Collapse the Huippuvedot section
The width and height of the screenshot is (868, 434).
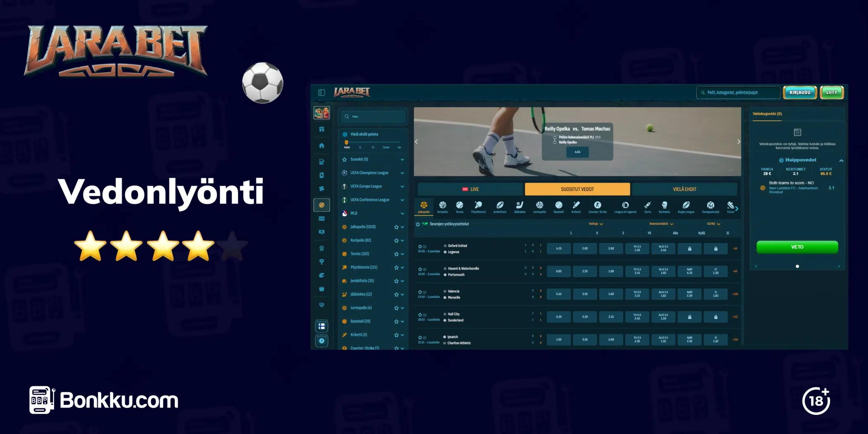(x=841, y=160)
